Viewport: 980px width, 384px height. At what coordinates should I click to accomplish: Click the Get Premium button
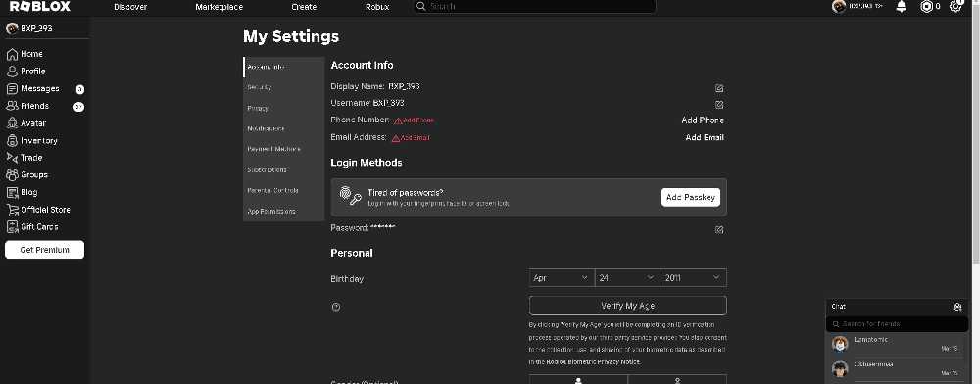tap(44, 250)
